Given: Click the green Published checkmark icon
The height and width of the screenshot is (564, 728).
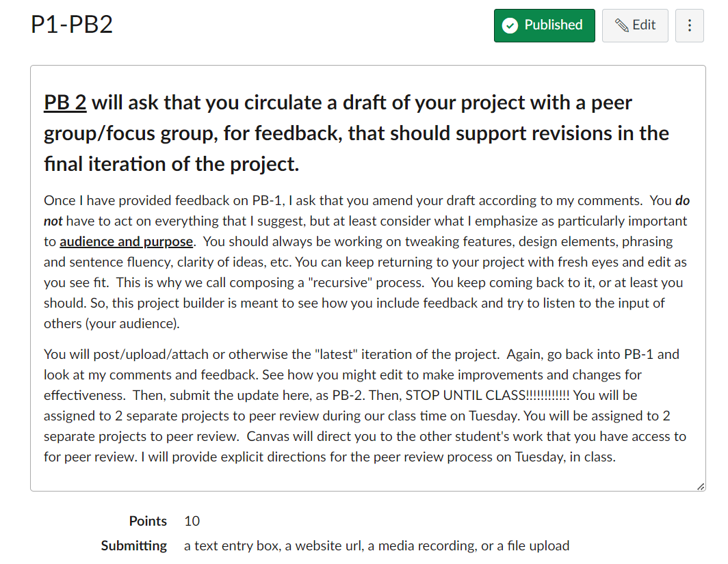Looking at the screenshot, I should click(x=510, y=25).
